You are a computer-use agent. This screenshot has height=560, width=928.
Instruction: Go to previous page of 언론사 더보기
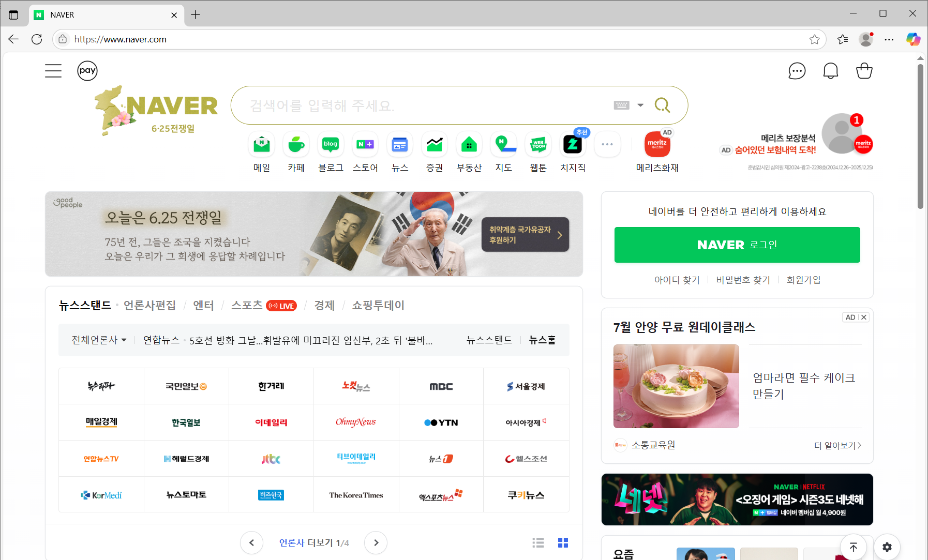251,542
